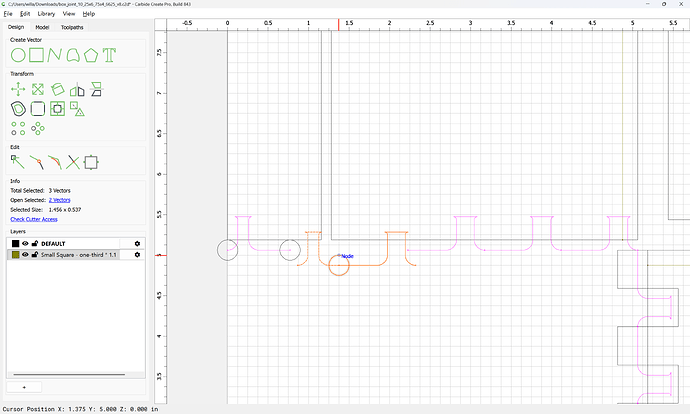
Task: Select the Text creation tool
Action: 109,55
